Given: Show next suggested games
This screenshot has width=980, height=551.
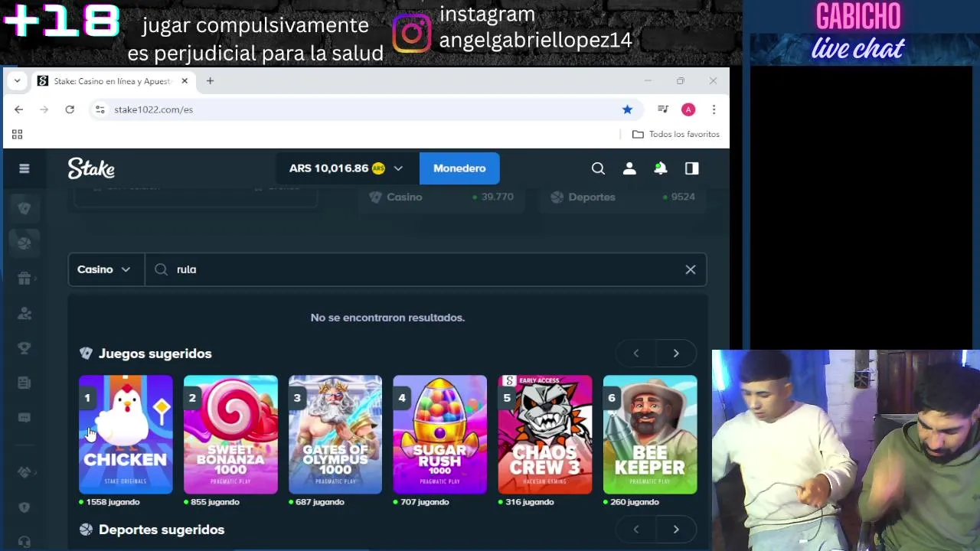Looking at the screenshot, I should point(676,354).
